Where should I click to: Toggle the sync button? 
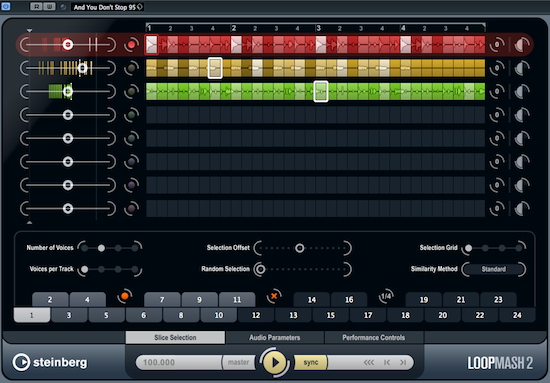[310, 362]
